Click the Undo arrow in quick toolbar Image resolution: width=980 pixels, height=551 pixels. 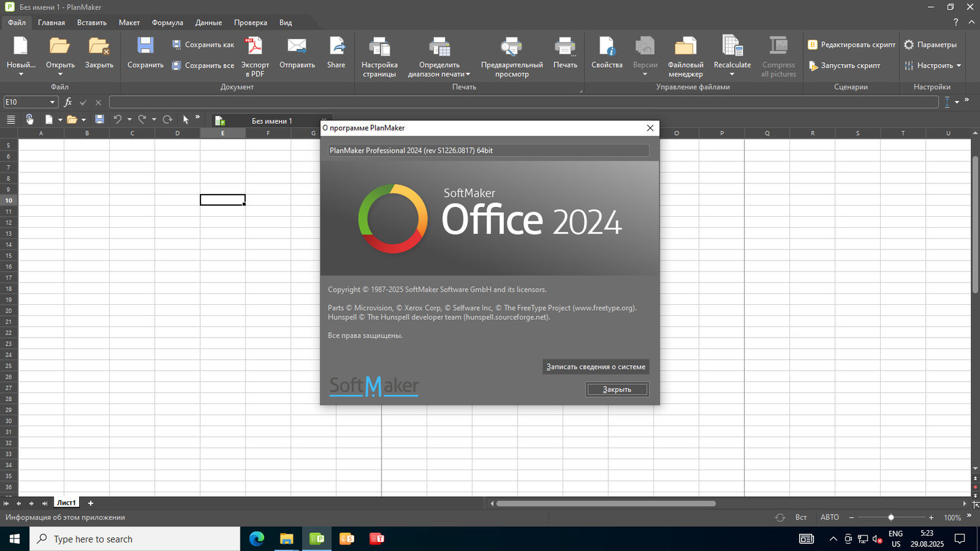pyautogui.click(x=118, y=119)
